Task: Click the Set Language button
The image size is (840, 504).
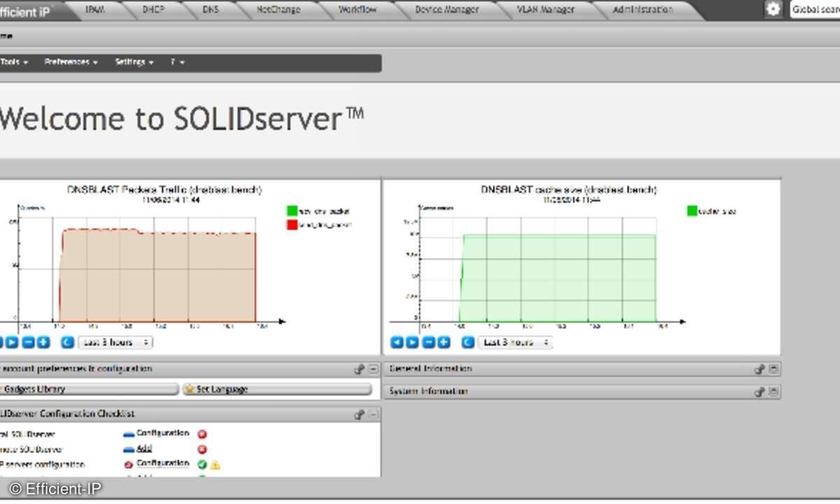Action: tap(276, 389)
